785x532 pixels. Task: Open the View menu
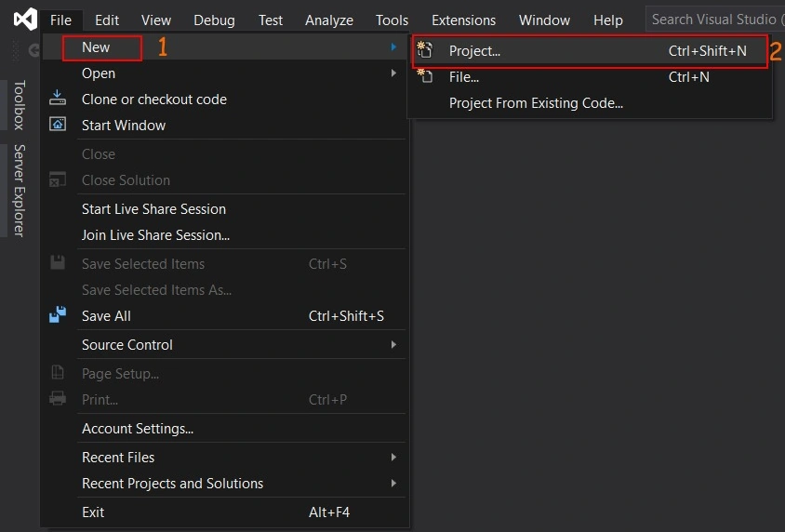(x=155, y=20)
